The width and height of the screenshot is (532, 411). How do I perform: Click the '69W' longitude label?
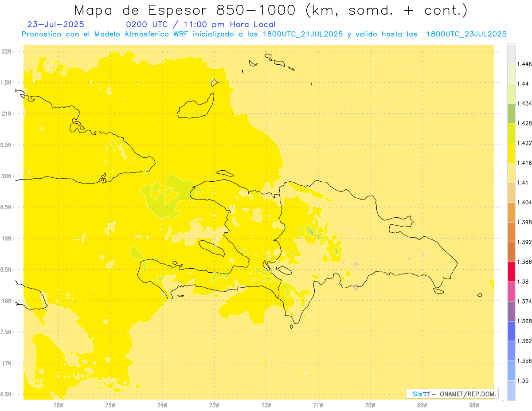point(422,405)
